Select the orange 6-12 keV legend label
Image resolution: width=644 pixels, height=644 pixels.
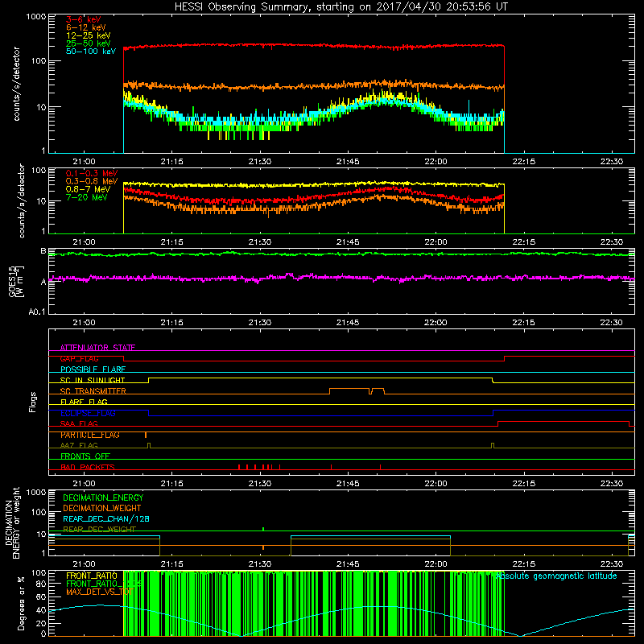tap(86, 27)
